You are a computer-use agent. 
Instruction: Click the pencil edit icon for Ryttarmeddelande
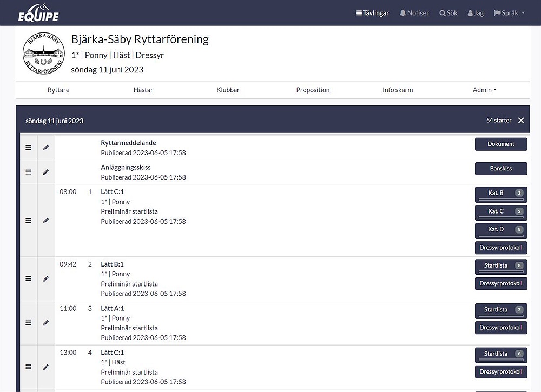pos(46,148)
